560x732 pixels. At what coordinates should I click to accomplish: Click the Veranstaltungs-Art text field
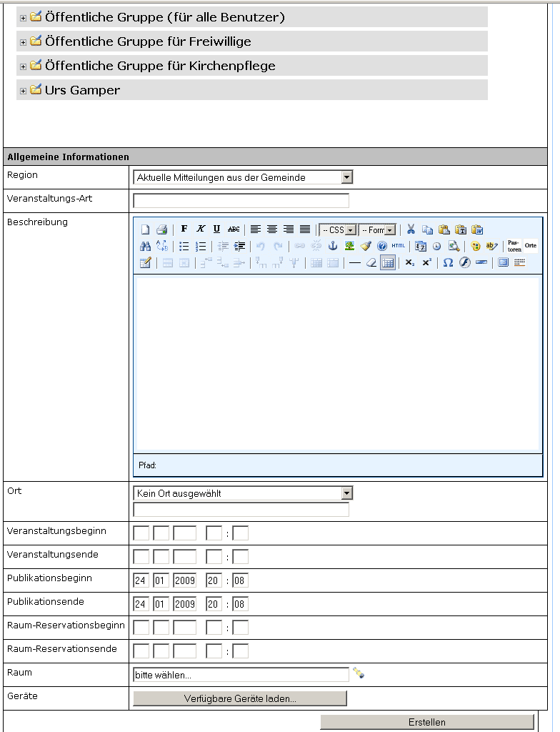pos(241,200)
